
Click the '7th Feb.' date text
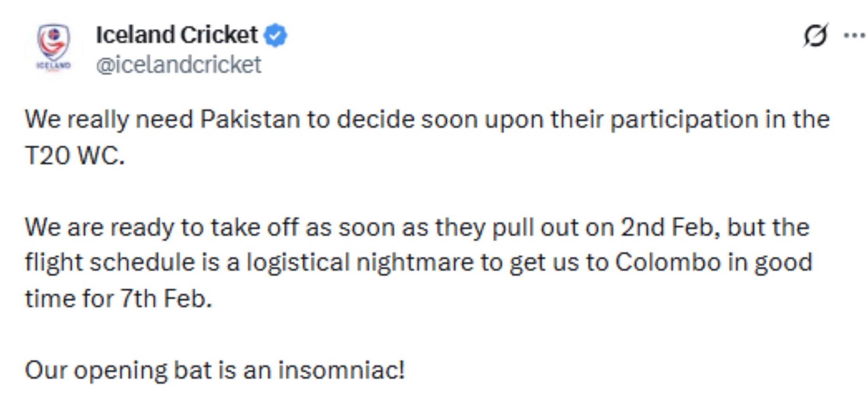coord(166,299)
